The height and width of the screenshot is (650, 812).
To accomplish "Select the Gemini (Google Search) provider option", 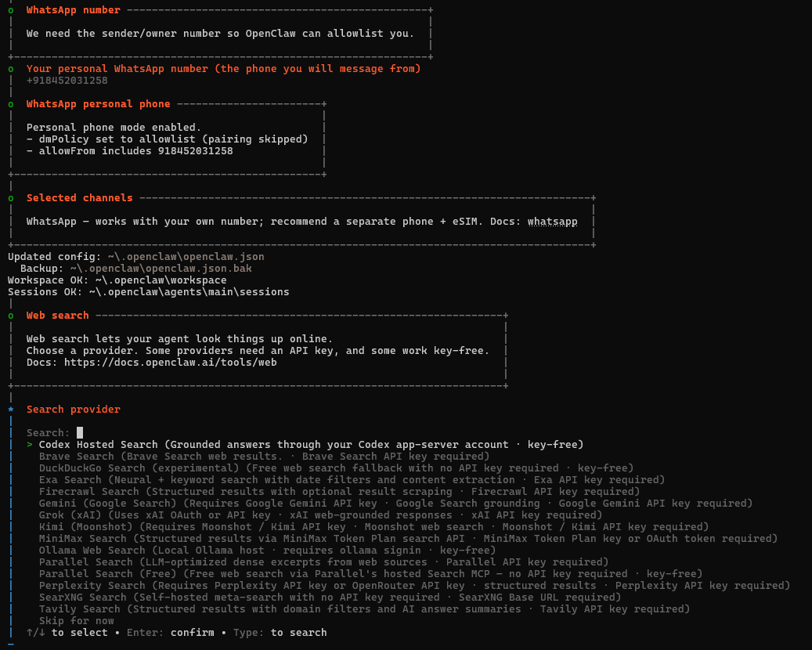I will pyautogui.click(x=395, y=504).
